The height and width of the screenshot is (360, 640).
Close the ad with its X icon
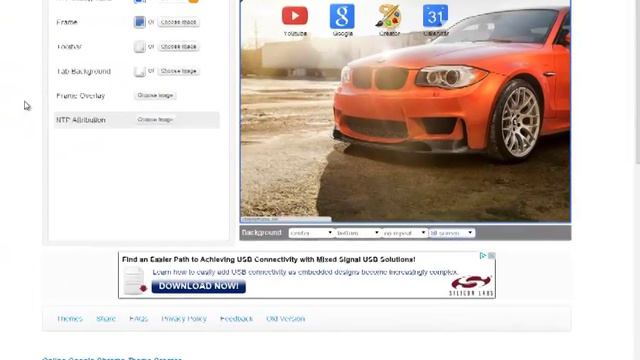point(491,256)
